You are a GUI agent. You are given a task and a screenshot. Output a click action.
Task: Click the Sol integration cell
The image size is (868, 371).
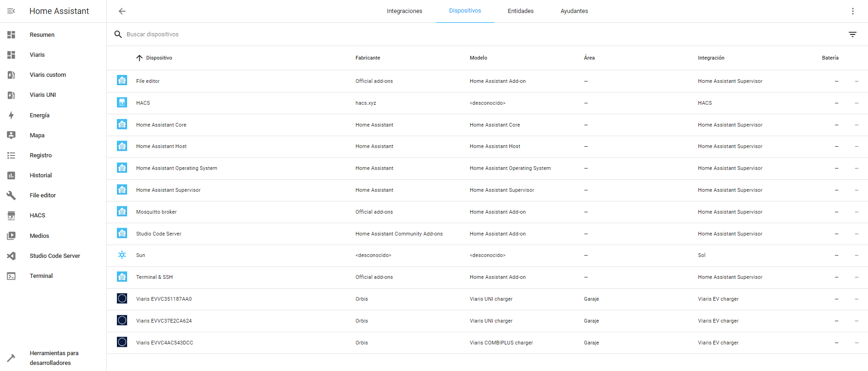click(702, 255)
